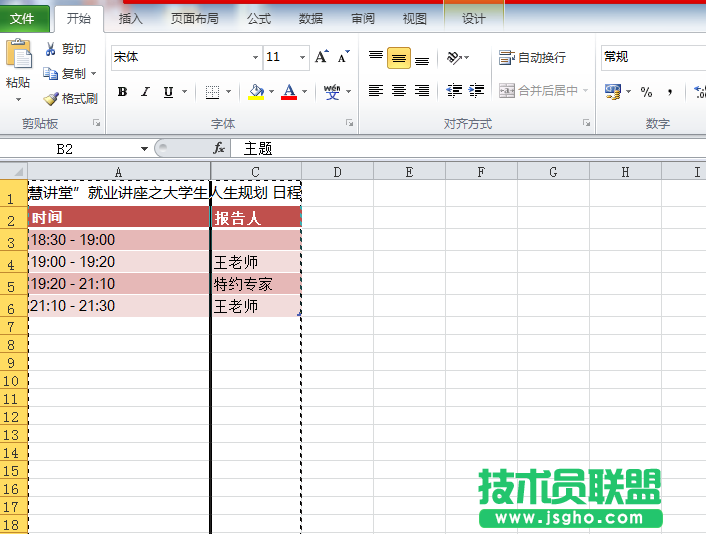
Task: Select column D header
Action: pyautogui.click(x=337, y=172)
